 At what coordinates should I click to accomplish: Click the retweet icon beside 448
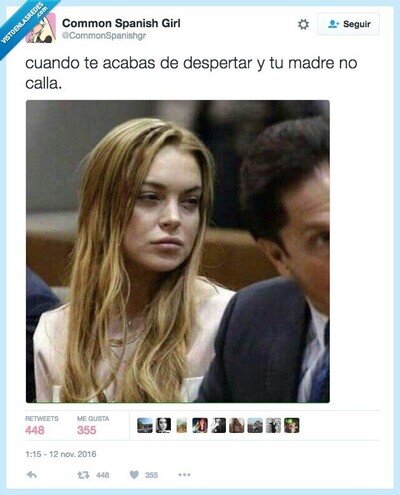pos(83,475)
